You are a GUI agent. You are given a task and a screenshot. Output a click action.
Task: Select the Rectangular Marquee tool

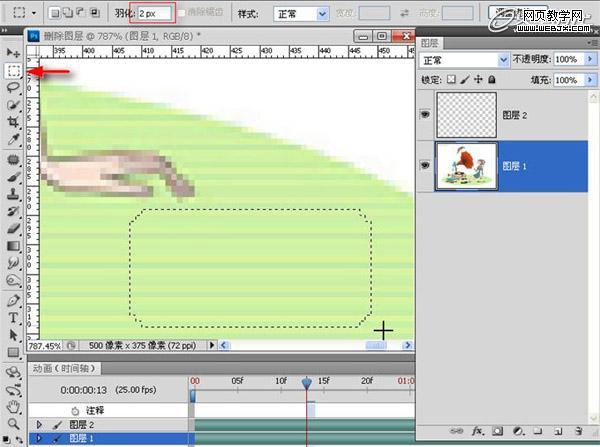tap(13, 71)
